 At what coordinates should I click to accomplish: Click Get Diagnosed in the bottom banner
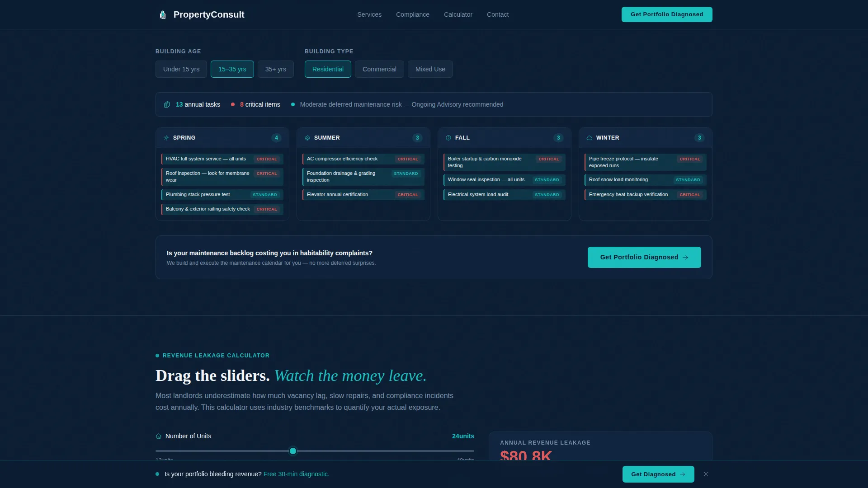click(x=658, y=474)
